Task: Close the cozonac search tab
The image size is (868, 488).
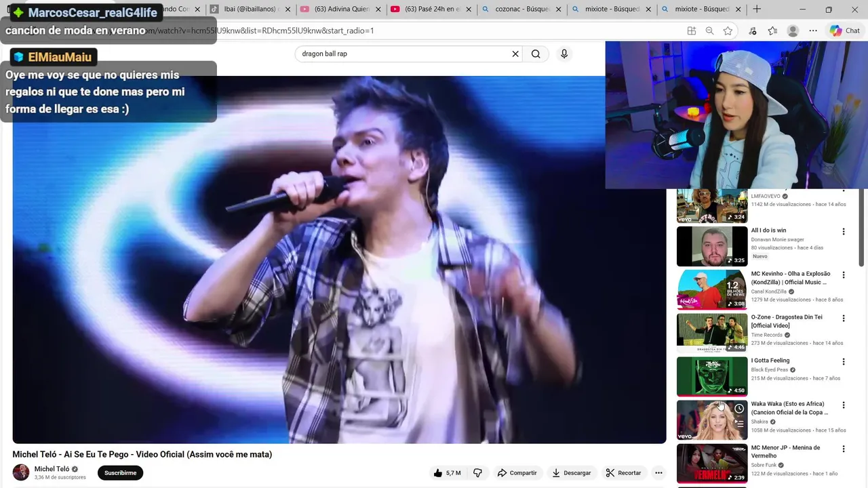Action: tap(557, 9)
